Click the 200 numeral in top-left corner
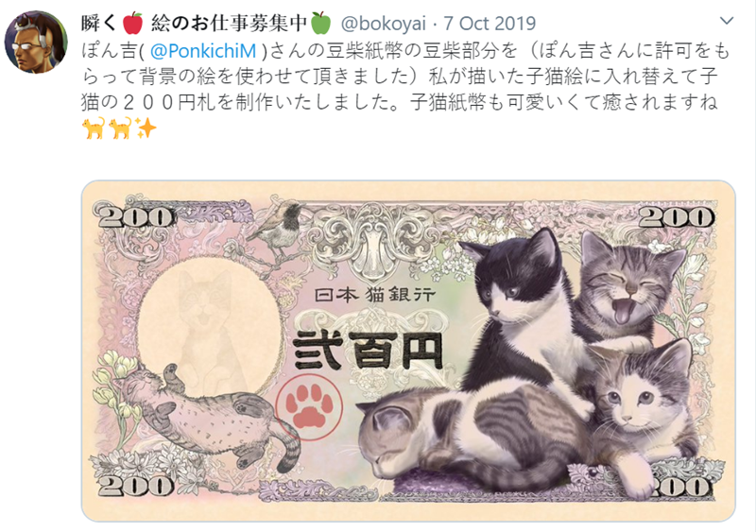The height and width of the screenshot is (532, 756). pyautogui.click(x=133, y=216)
